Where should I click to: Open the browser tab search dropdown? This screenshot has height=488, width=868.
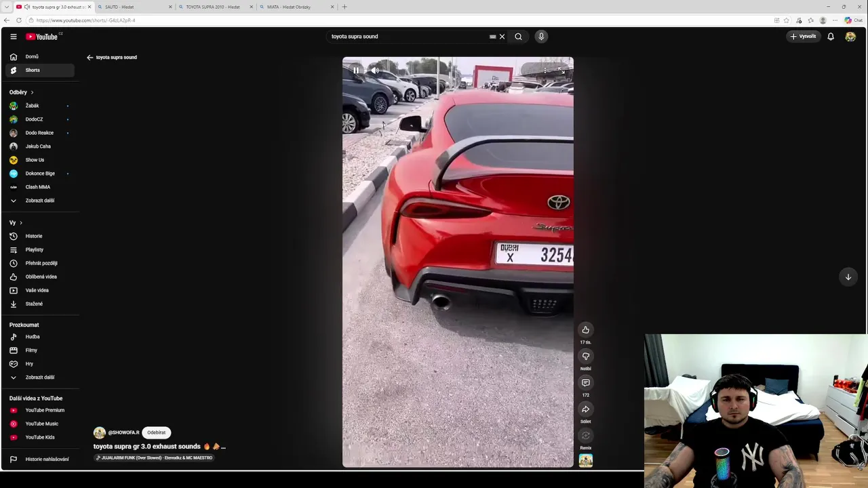(x=6, y=7)
